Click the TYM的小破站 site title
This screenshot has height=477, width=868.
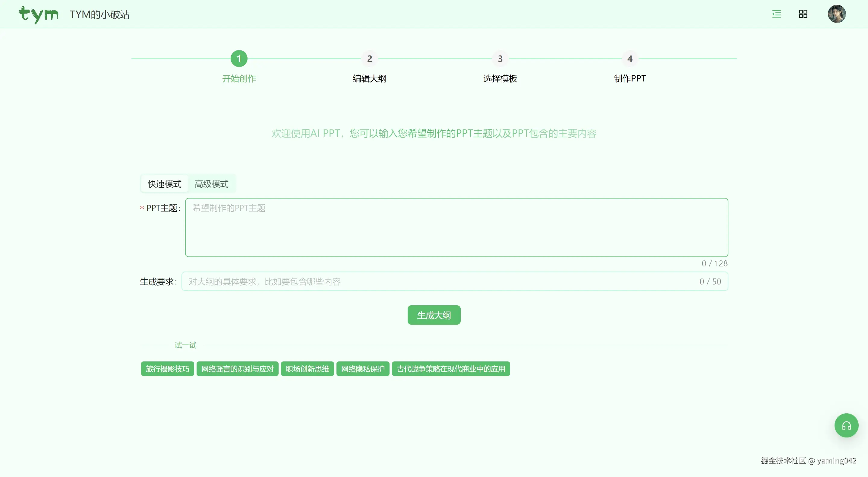click(x=100, y=14)
